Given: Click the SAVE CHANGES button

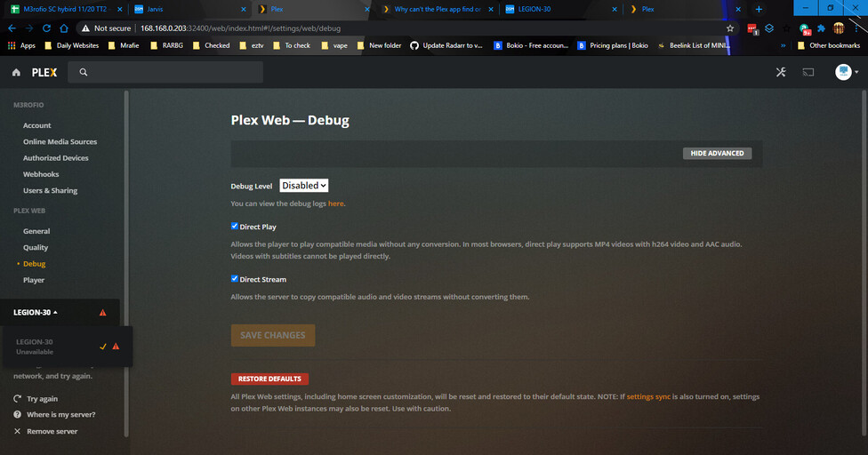Looking at the screenshot, I should (273, 335).
